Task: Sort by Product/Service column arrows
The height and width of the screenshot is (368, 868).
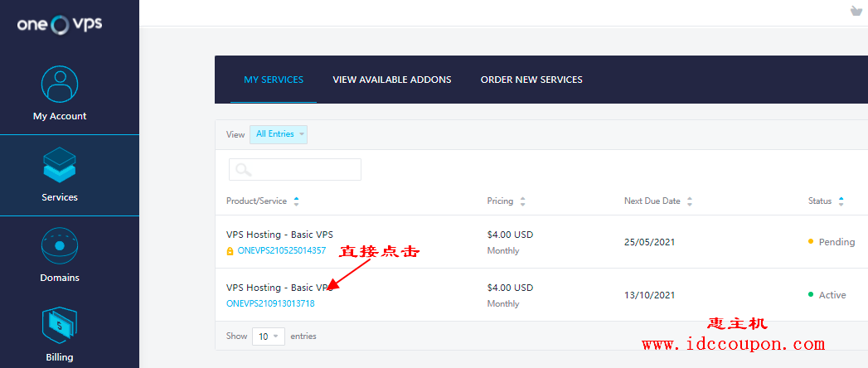Action: [x=297, y=201]
